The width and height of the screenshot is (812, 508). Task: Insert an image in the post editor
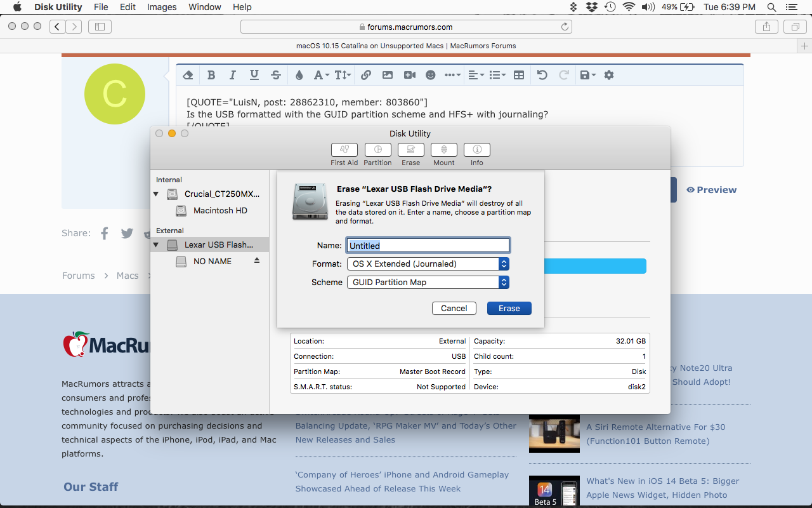pyautogui.click(x=388, y=75)
